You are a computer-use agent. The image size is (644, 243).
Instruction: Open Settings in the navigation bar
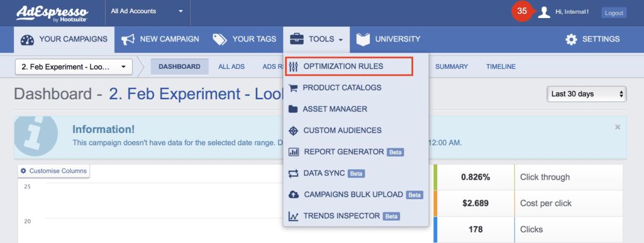592,40
